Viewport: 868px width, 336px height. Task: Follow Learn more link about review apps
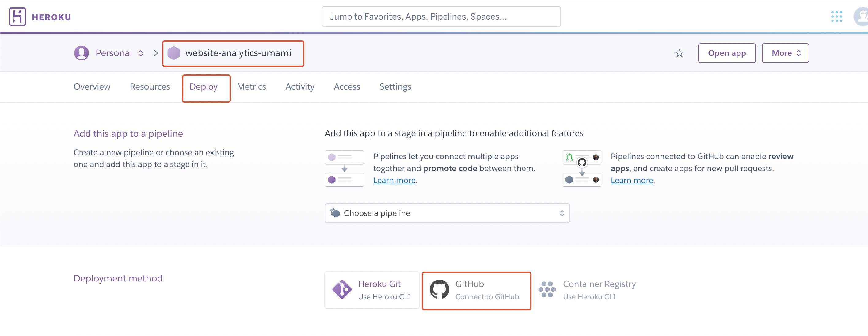pyautogui.click(x=632, y=180)
